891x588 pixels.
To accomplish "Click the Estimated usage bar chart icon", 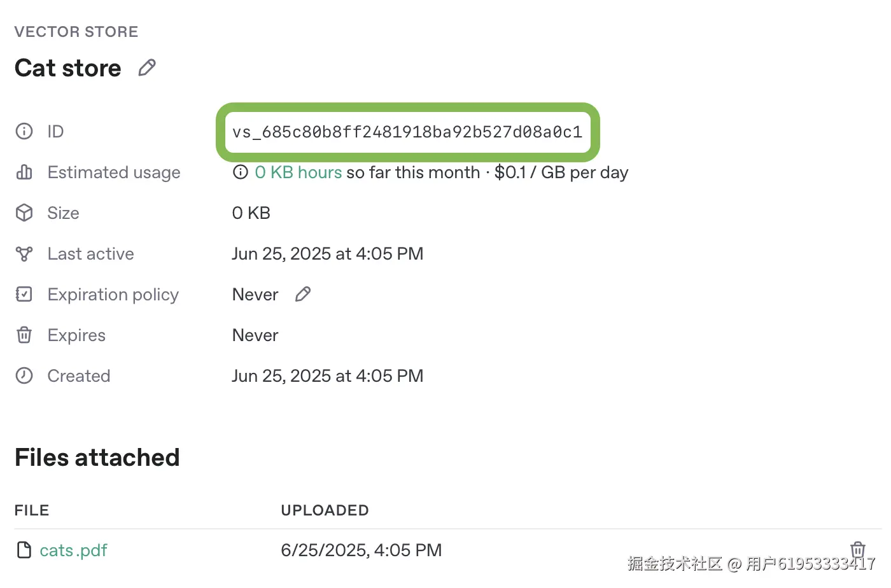I will (24, 172).
